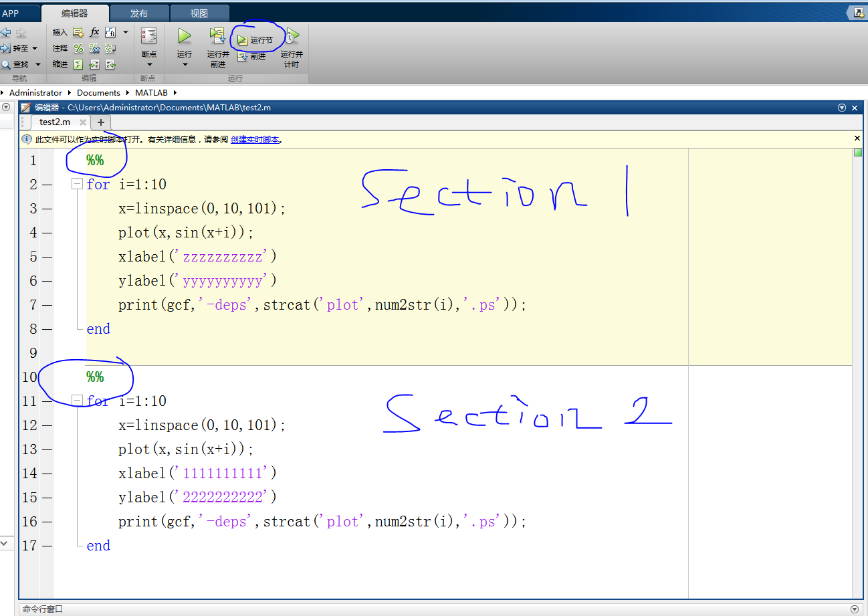
Task: Open the Breakpoints (断点) dropdown arrow
Action: tap(149, 65)
